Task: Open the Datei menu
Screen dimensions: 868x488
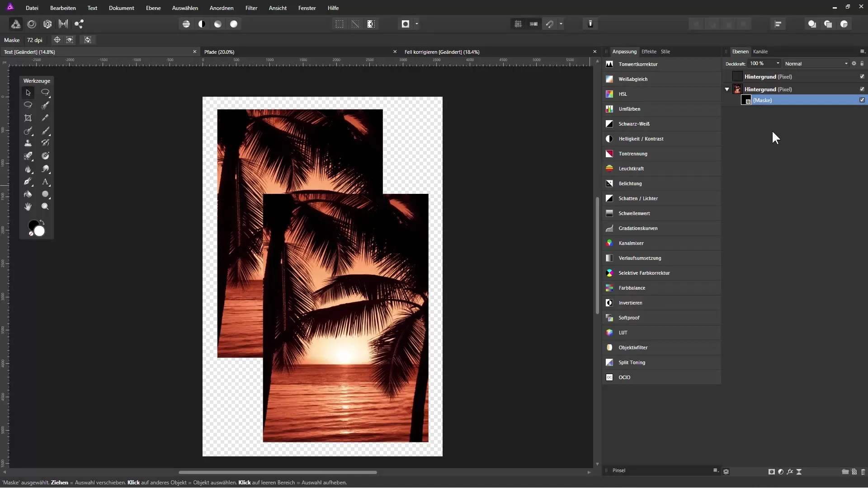Action: pyautogui.click(x=32, y=8)
